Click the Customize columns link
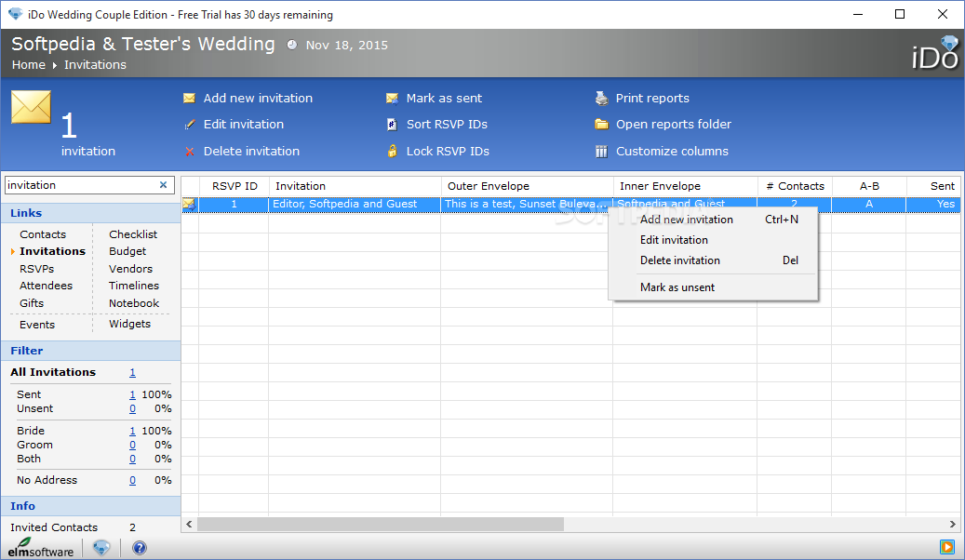 672,152
